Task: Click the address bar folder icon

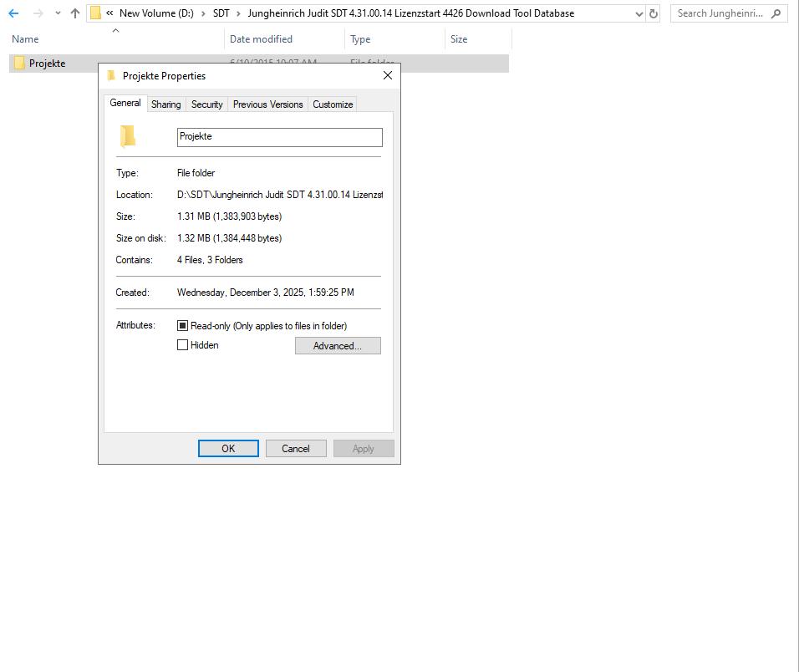Action: [95, 13]
